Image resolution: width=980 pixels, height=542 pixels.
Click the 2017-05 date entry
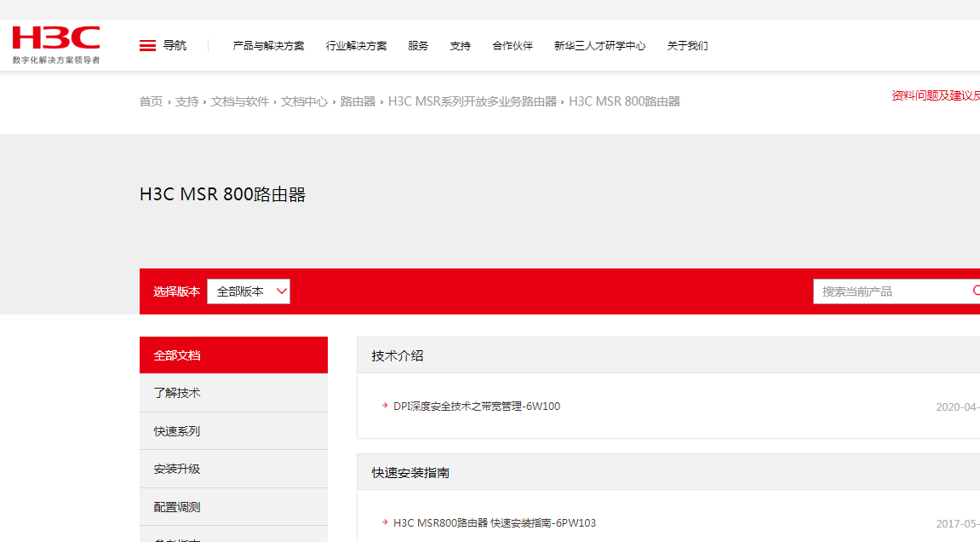(958, 524)
